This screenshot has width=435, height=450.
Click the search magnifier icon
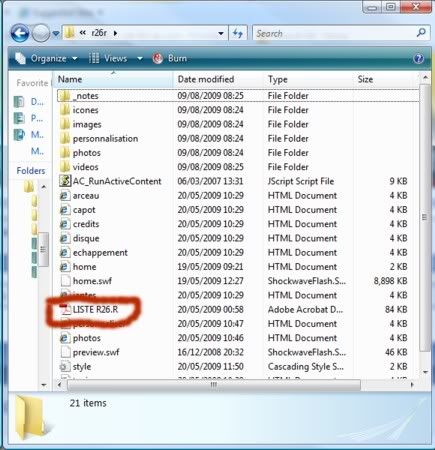click(421, 33)
